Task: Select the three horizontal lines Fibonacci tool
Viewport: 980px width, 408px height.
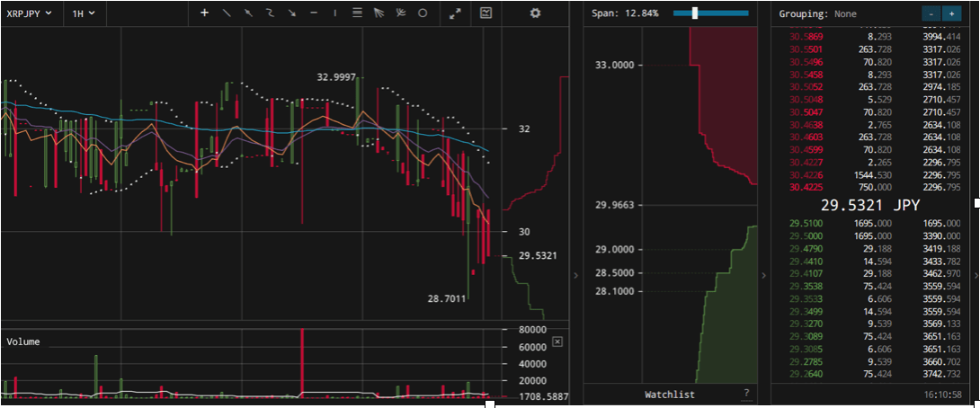Action: click(357, 13)
